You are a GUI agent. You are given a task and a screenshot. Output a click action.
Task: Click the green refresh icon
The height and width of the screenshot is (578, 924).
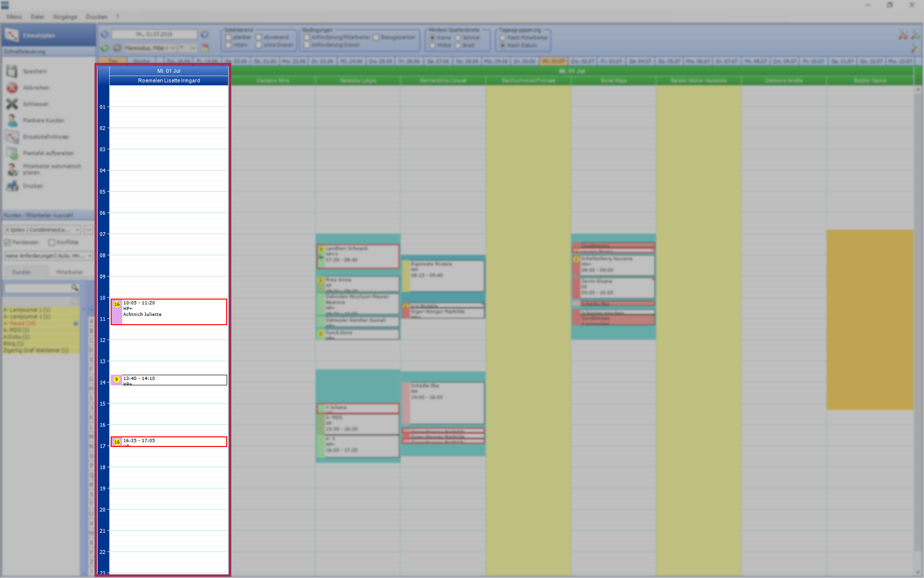(104, 48)
